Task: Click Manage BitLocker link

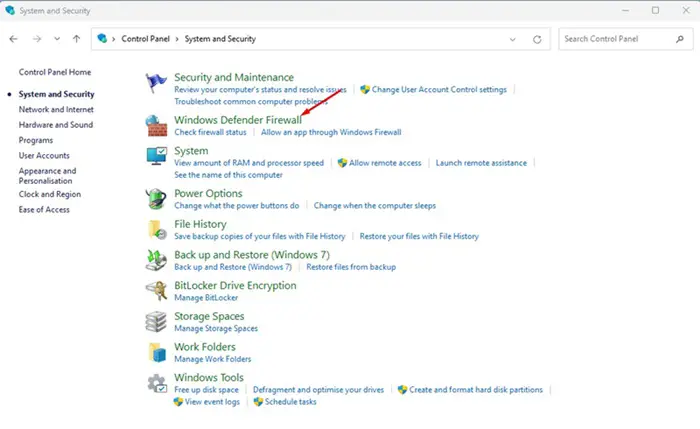Action: [206, 298]
